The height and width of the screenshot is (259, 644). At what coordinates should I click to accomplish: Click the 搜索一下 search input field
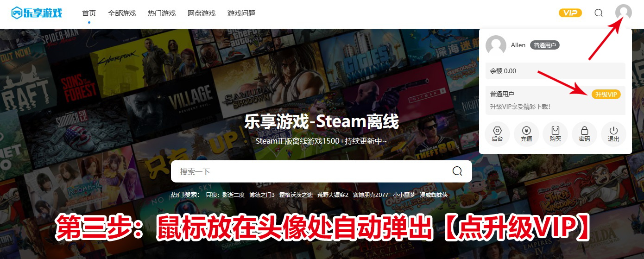pos(310,171)
